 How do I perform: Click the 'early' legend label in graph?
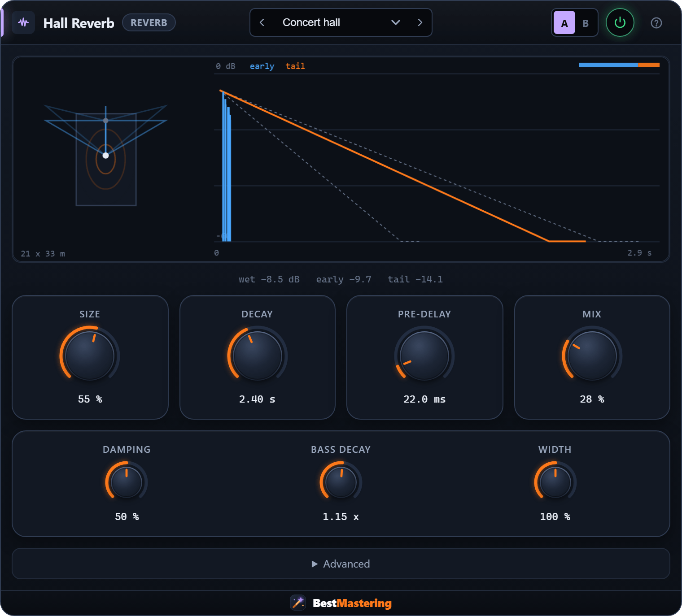coord(262,66)
